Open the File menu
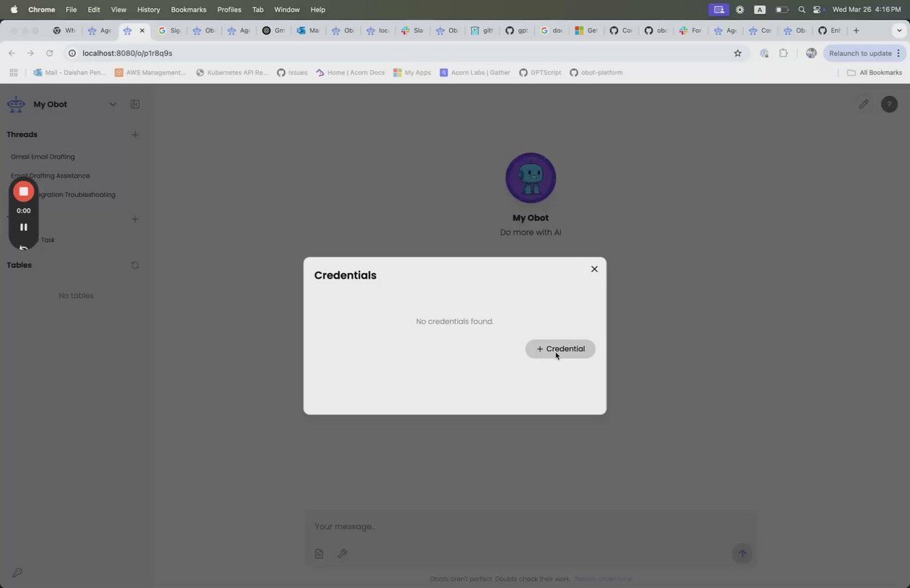 (x=71, y=10)
